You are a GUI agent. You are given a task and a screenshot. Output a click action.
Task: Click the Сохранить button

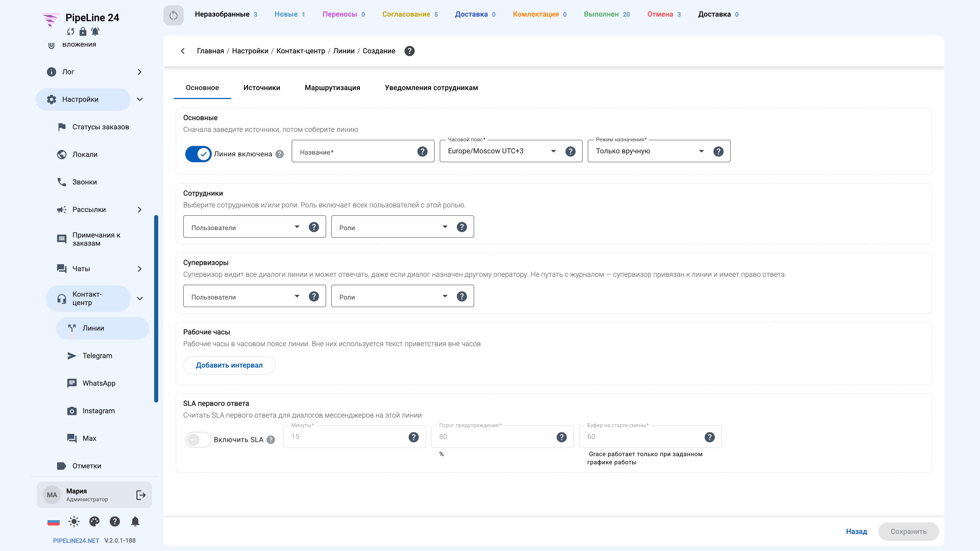pyautogui.click(x=909, y=532)
